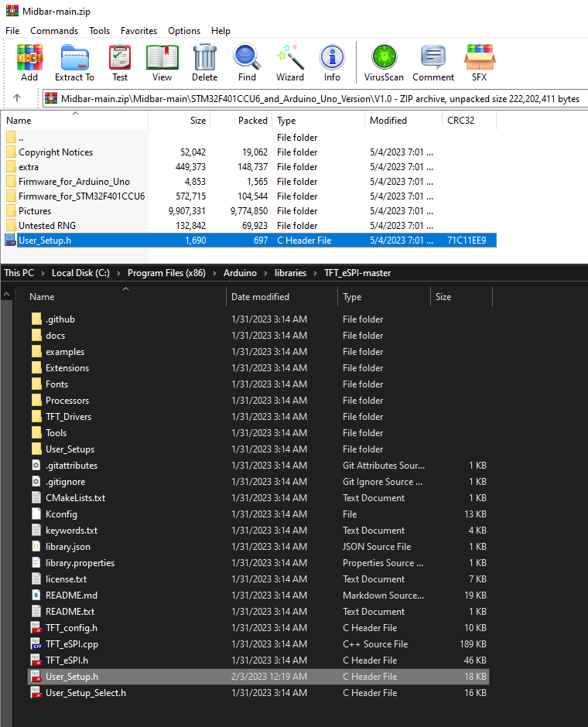The height and width of the screenshot is (727, 588).
Task: Select keywords.txt in Explorer
Action: tap(71, 531)
